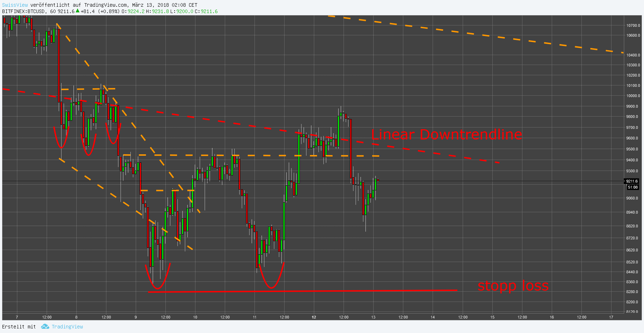Click date label 16 on time axis
The image size is (644, 333).
552,317
